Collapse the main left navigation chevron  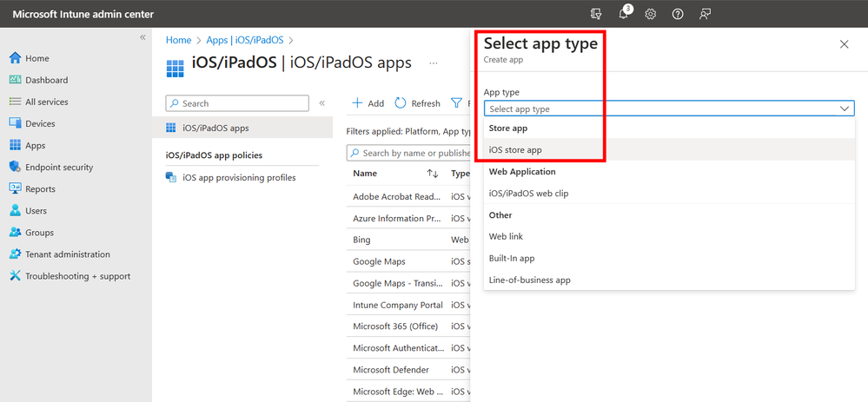(142, 37)
